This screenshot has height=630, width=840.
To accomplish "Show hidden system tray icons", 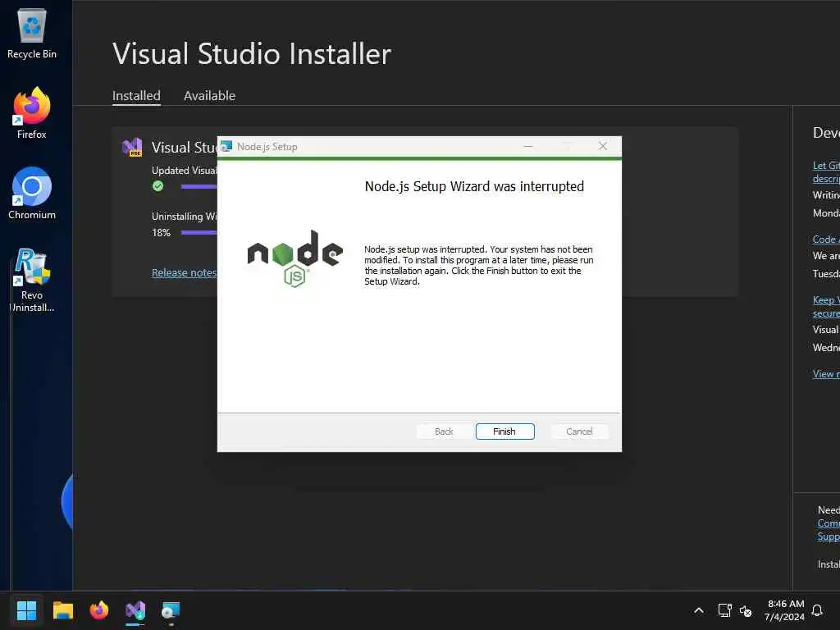I will coord(699,610).
